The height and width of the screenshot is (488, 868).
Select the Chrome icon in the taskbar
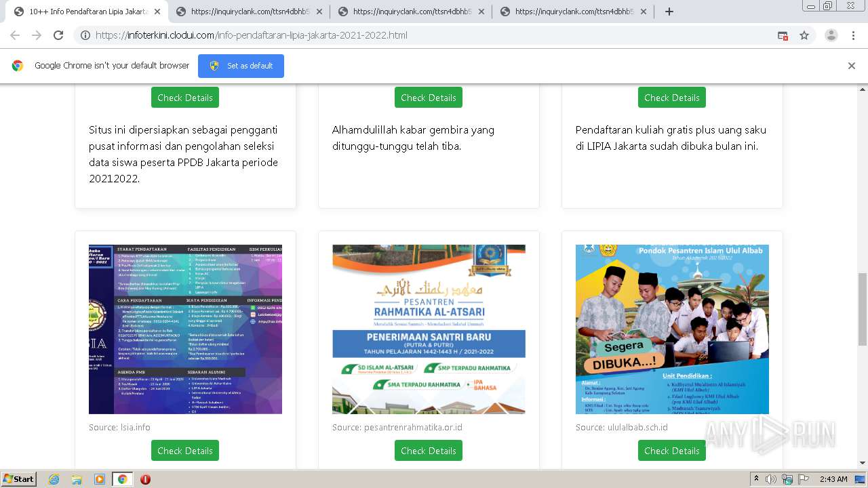coord(122,479)
